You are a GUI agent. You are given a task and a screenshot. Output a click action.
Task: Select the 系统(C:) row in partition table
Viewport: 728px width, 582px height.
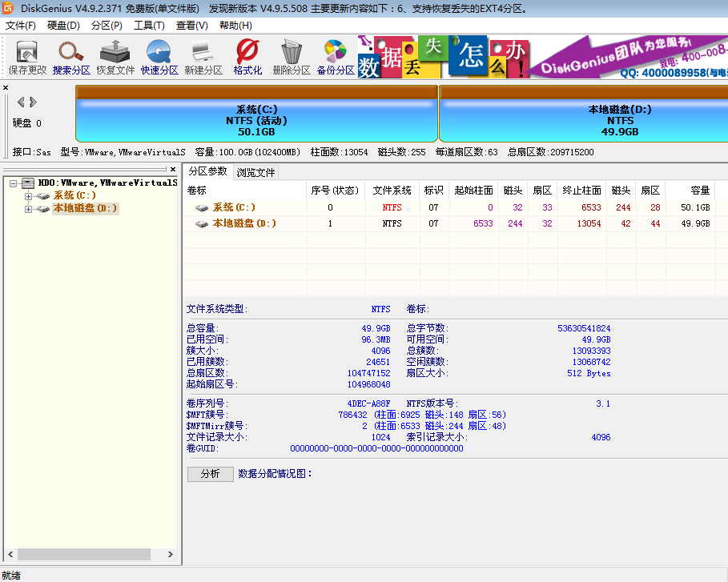[x=234, y=207]
